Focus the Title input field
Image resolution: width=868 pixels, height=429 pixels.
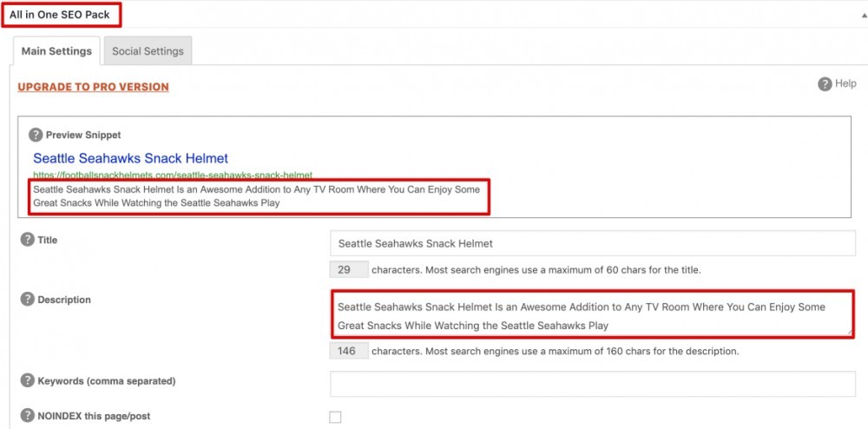pos(593,243)
